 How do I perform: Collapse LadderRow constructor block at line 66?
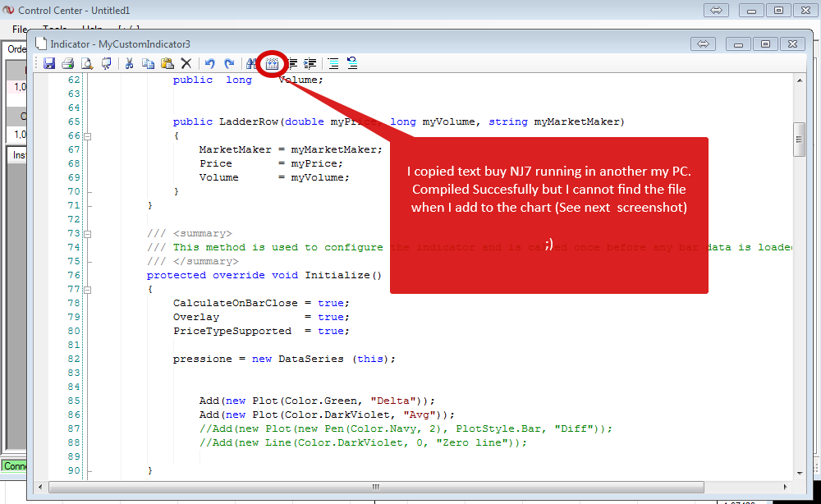[x=88, y=136]
